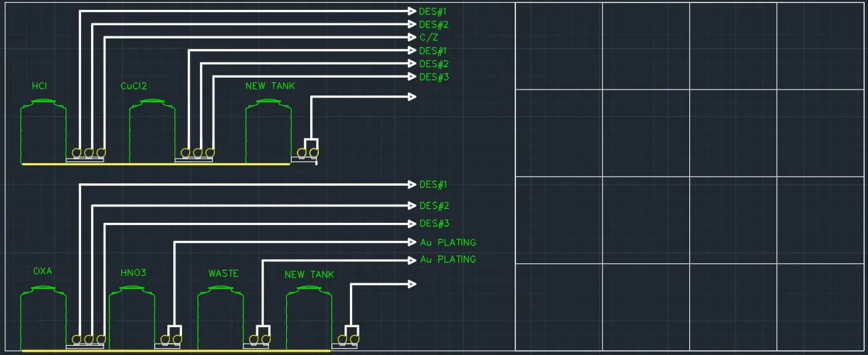This screenshot has width=868, height=355.
Task: Pick the tank outline under the OXA label
Action: [x=43, y=317]
